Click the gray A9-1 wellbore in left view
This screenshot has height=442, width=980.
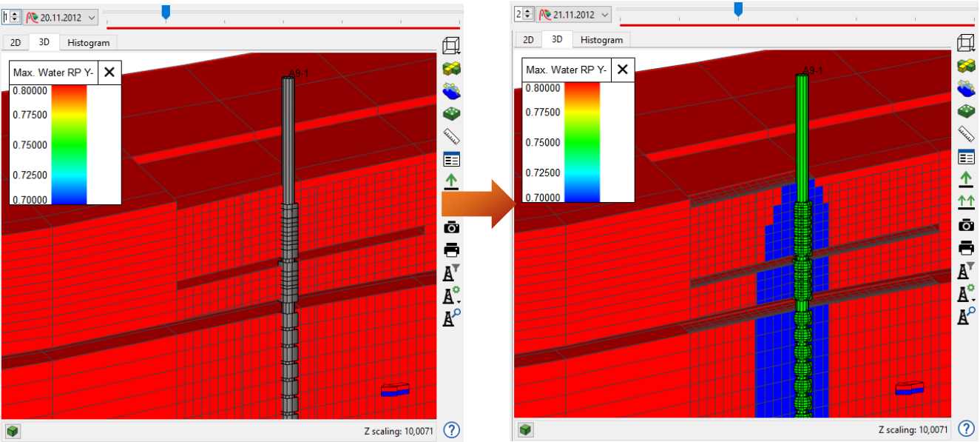pyautogui.click(x=288, y=248)
